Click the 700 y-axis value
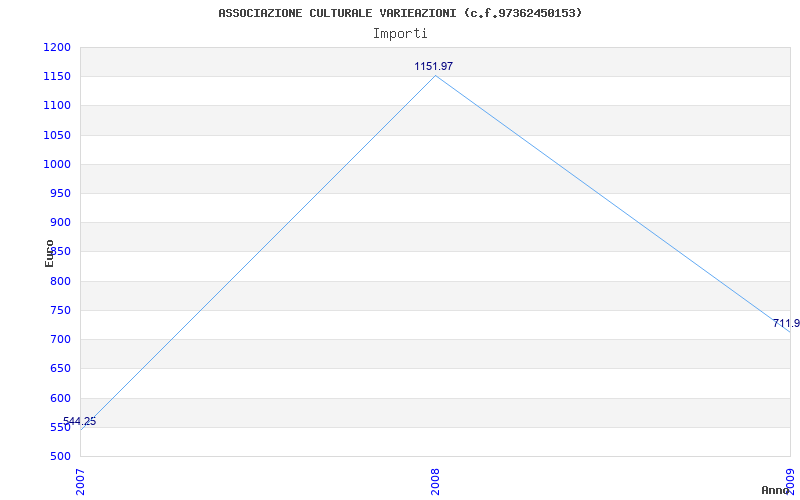The image size is (800, 500). 60,339
